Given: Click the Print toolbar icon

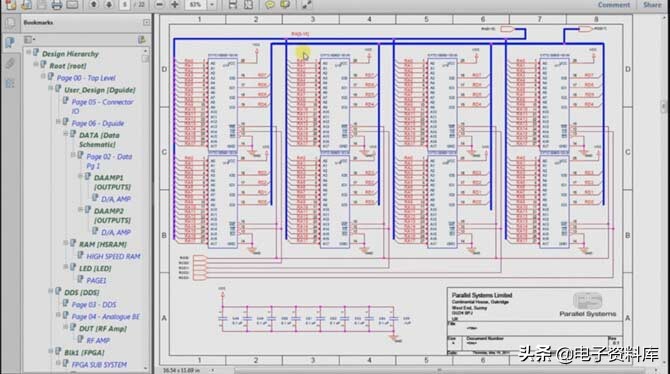Looking at the screenshot, I should (x=56, y=5).
